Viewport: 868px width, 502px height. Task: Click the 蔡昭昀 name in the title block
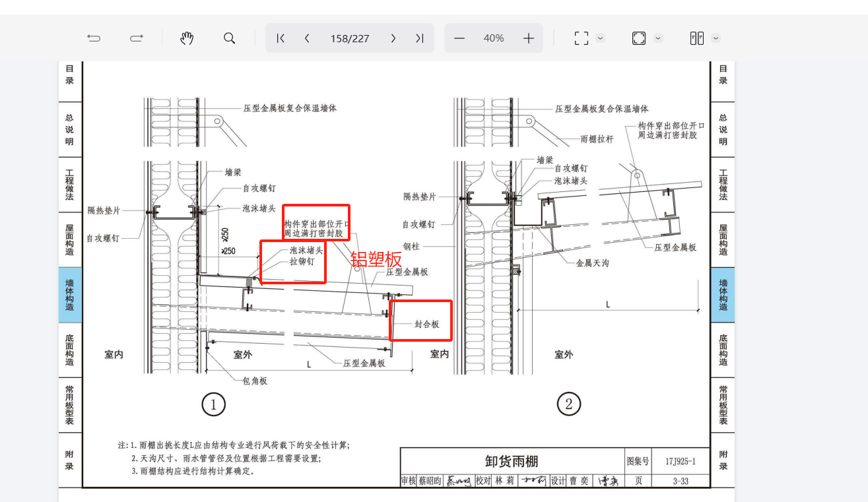coord(429,482)
